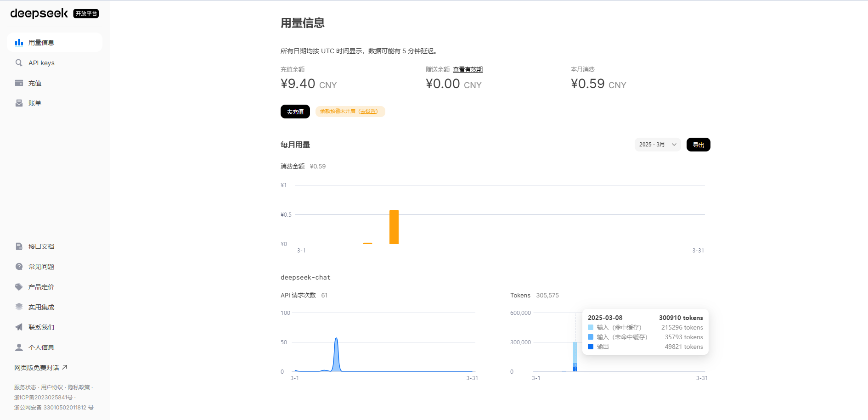Click the 去设置 link in balance alert
The width and height of the screenshot is (868, 420).
click(x=368, y=112)
